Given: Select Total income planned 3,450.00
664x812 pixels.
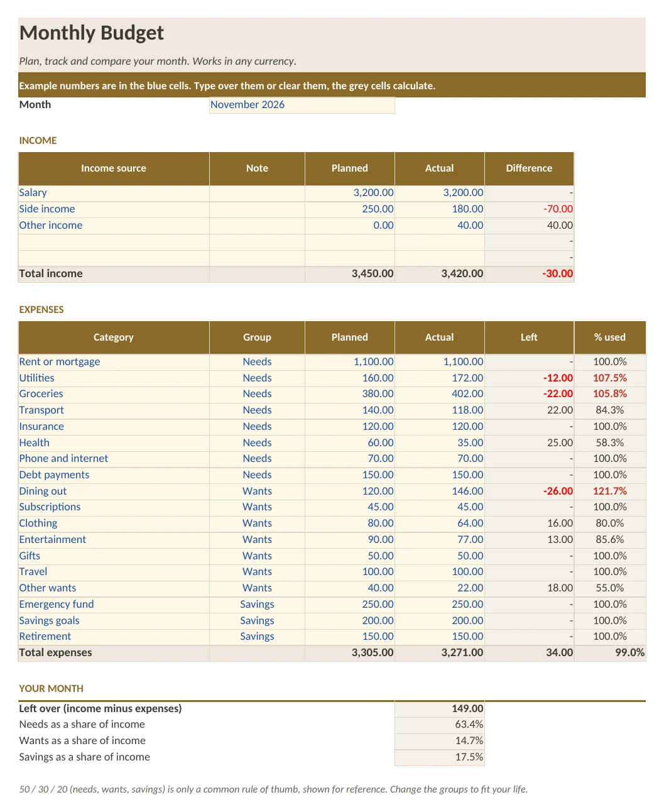Looking at the screenshot, I should pyautogui.click(x=350, y=274).
